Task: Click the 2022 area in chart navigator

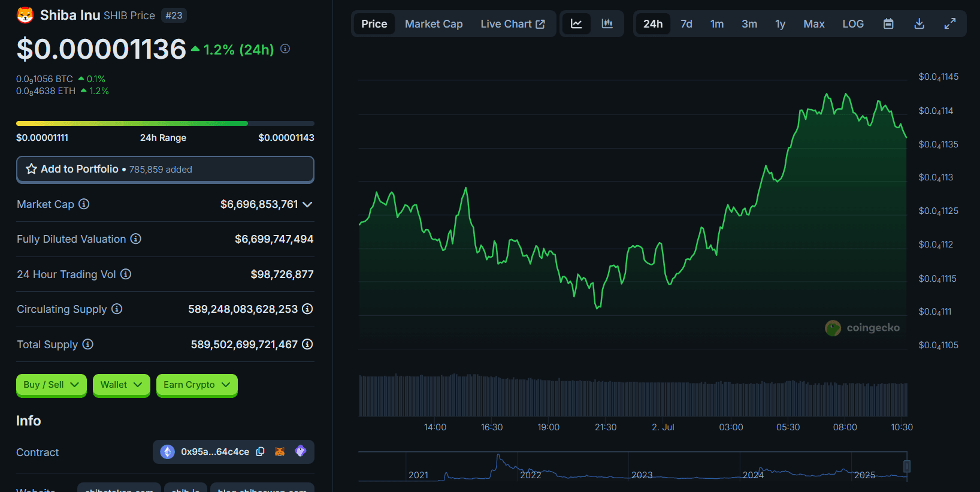Action: [x=531, y=475]
